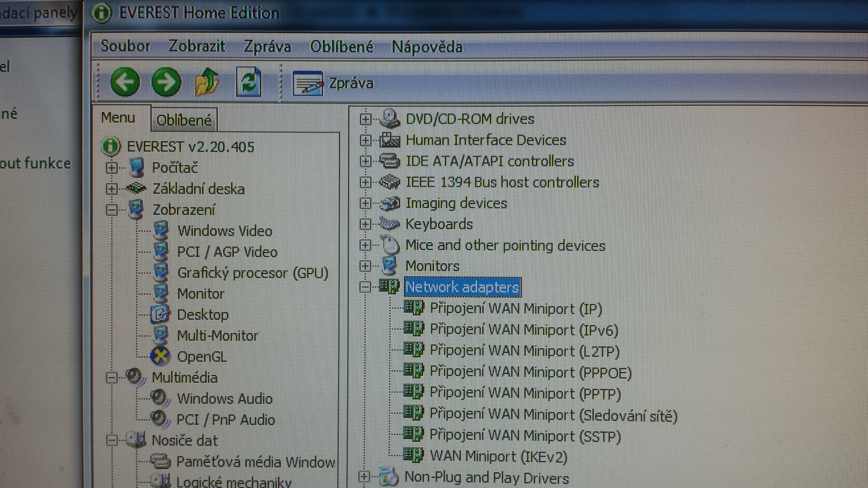The height and width of the screenshot is (488, 868).
Task: Click the green Forward arrow toolbar icon
Action: [166, 82]
